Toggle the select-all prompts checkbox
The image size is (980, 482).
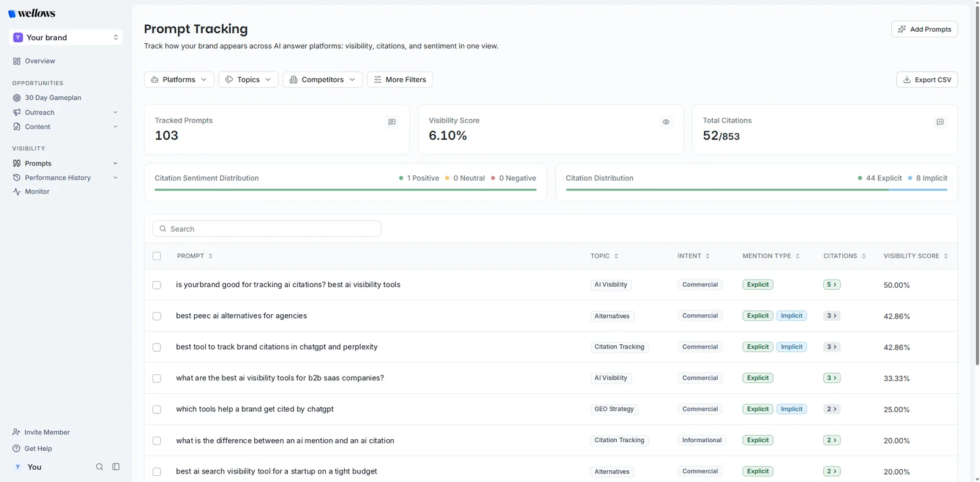pos(157,256)
